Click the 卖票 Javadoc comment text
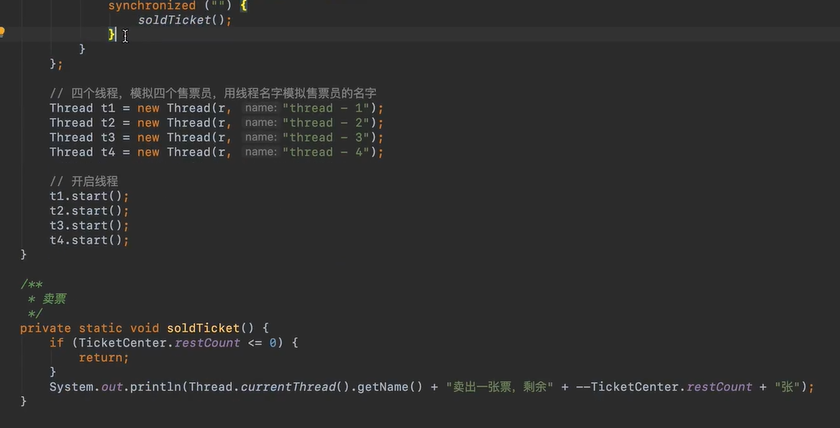 point(53,299)
